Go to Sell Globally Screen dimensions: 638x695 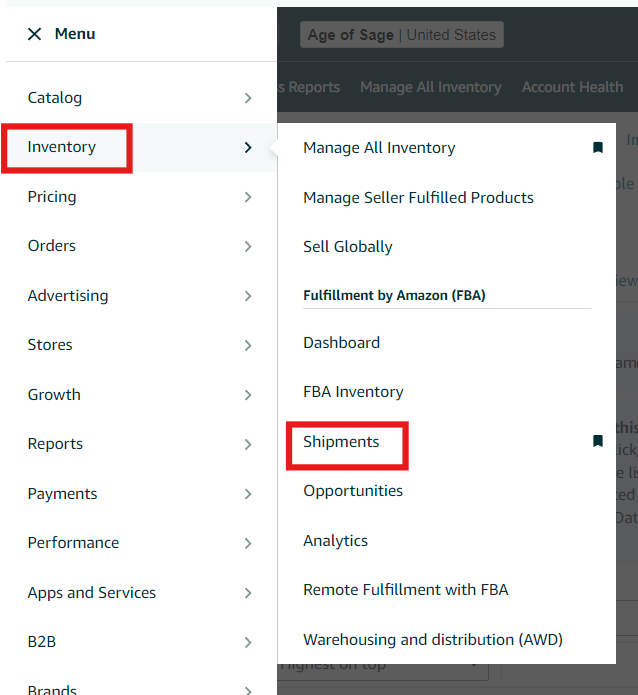(347, 246)
